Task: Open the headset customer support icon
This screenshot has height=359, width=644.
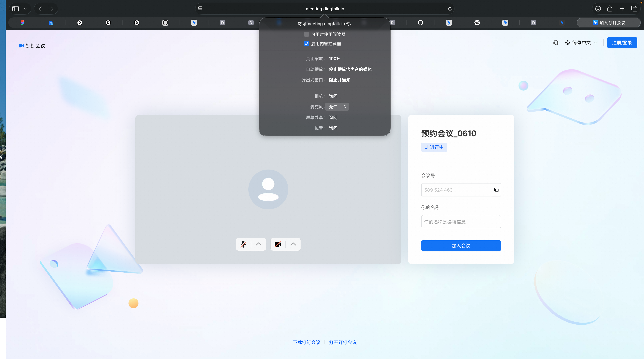Action: [556, 43]
